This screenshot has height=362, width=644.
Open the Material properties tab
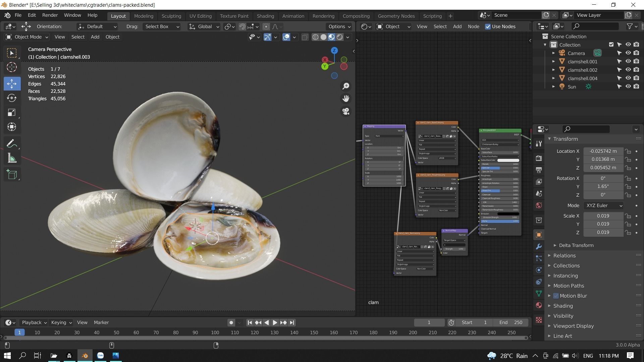tap(539, 305)
